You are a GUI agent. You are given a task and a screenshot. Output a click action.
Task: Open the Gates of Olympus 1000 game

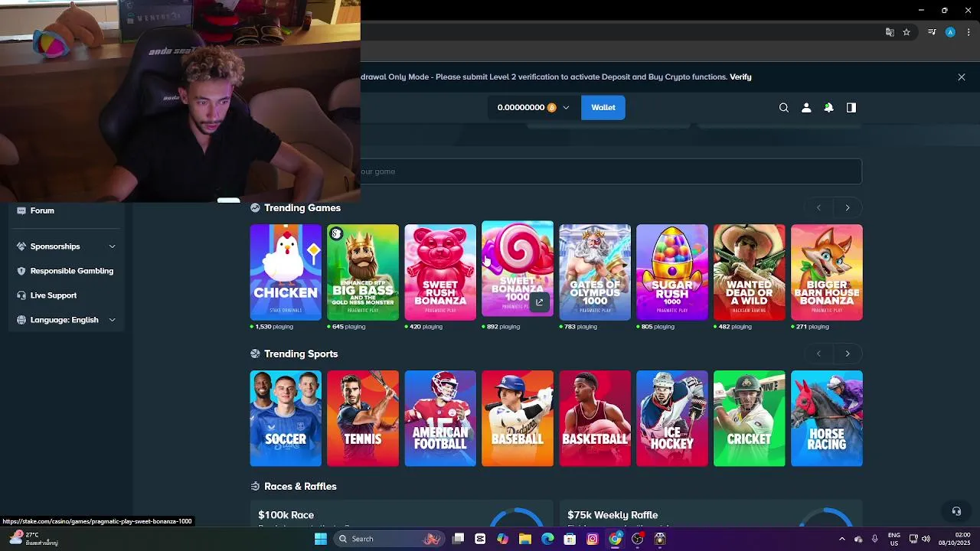coord(595,272)
